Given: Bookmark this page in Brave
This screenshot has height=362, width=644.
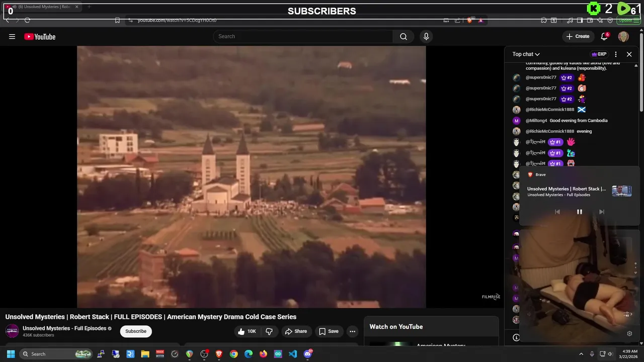Looking at the screenshot, I should click(117, 20).
